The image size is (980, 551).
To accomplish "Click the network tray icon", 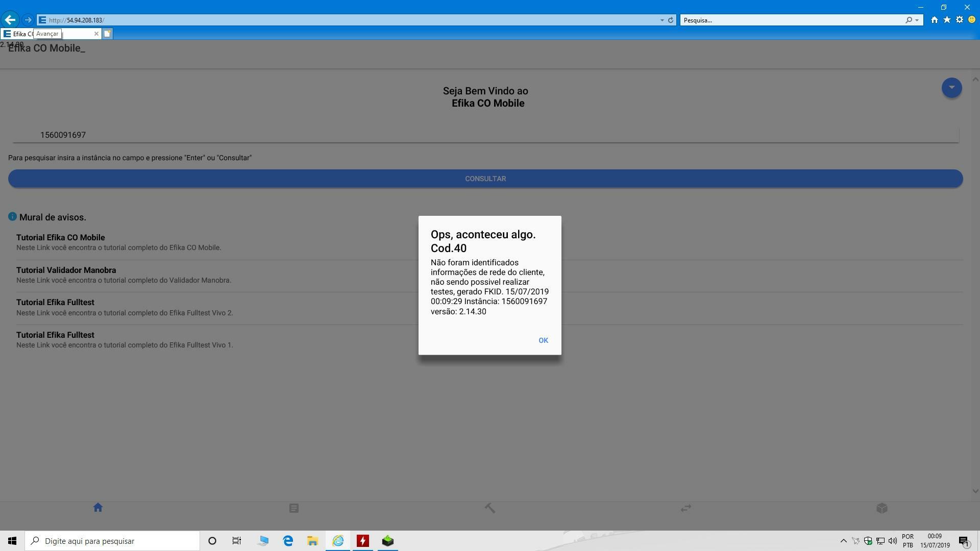I will tap(880, 541).
